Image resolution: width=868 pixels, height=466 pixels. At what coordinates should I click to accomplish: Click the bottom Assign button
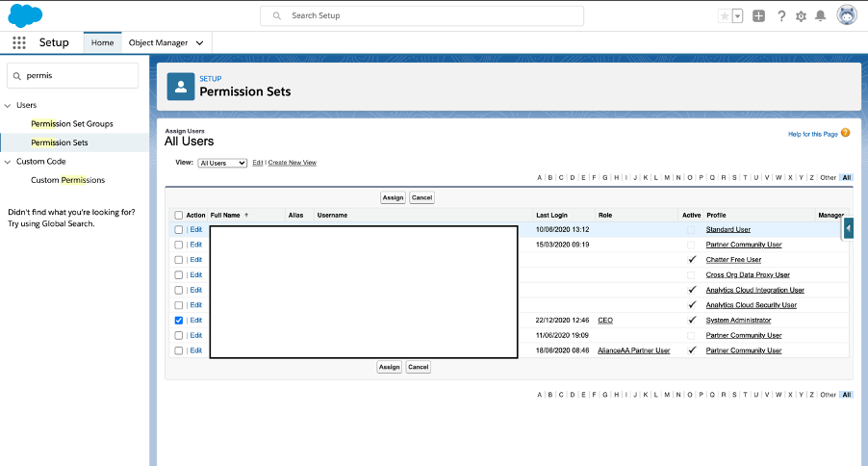click(389, 368)
